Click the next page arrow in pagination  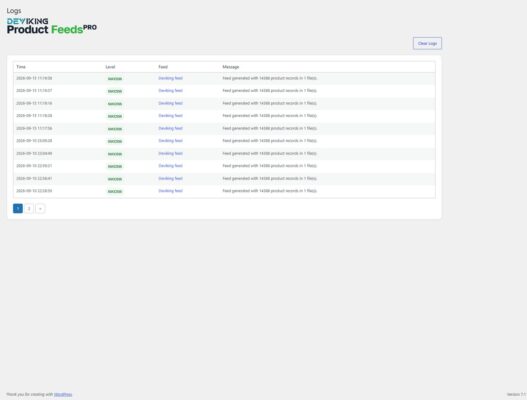(x=40, y=208)
